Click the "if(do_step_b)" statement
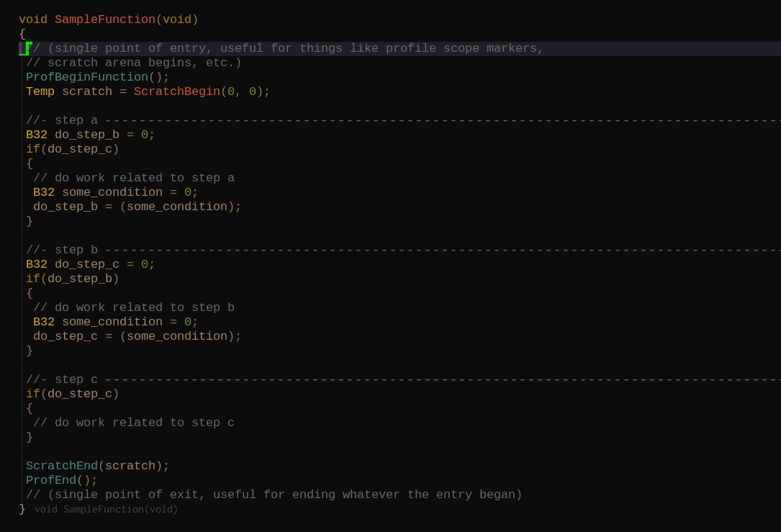 click(x=72, y=279)
